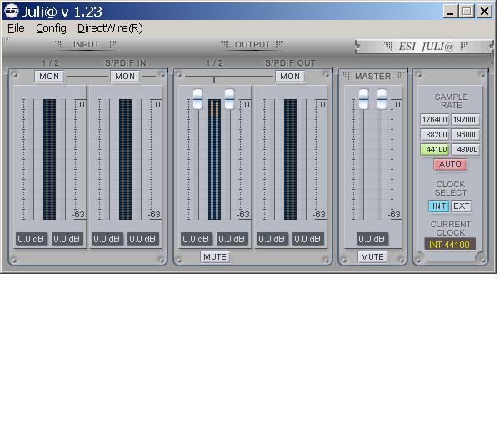The height and width of the screenshot is (442, 504).
Task: Click the S/PDIF IN level meter
Action: click(x=125, y=159)
